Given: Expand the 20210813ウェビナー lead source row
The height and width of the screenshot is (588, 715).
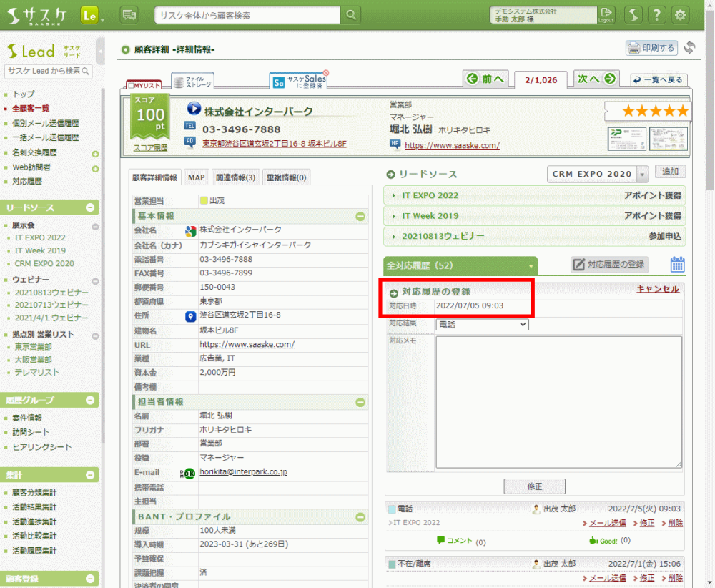Looking at the screenshot, I should pos(534,236).
